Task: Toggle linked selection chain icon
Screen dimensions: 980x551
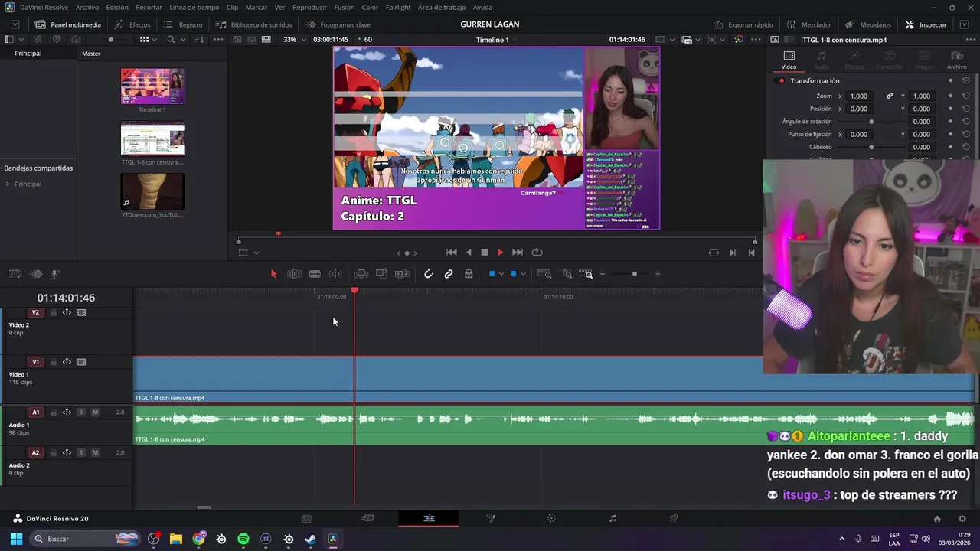Action: tap(449, 274)
